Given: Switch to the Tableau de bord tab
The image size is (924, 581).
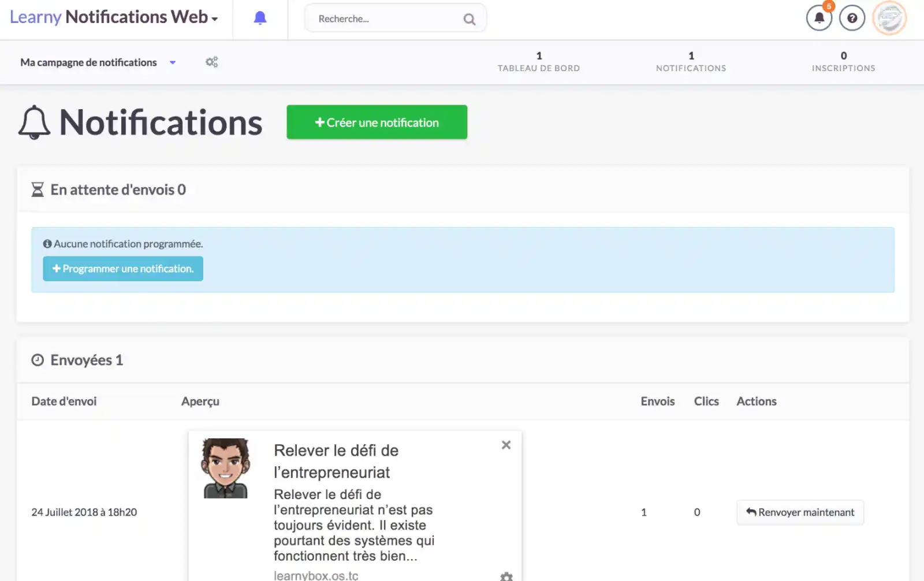Looking at the screenshot, I should [x=539, y=62].
